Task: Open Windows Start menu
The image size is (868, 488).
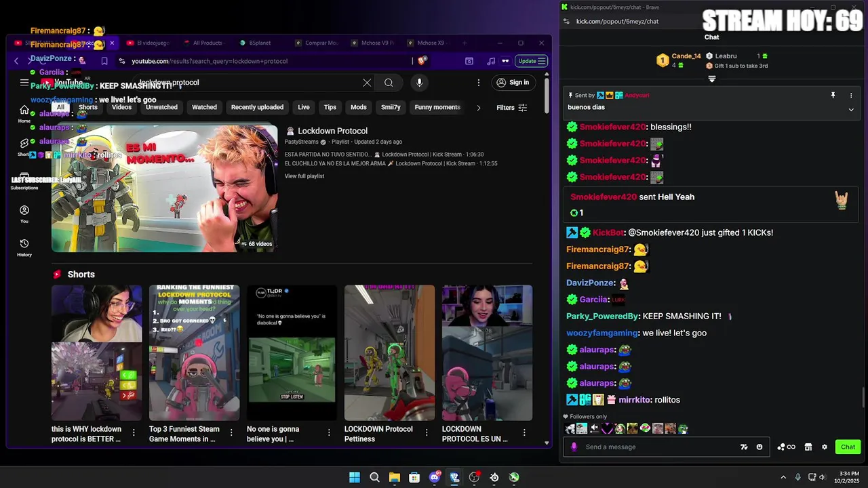Action: 355,477
